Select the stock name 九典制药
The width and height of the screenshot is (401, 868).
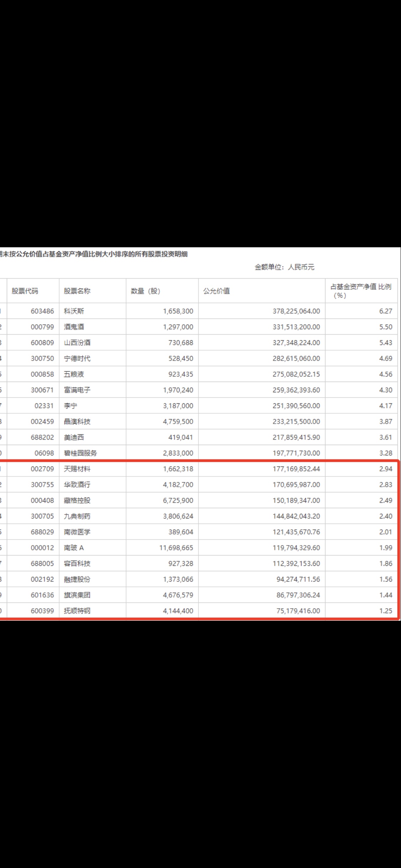(77, 516)
